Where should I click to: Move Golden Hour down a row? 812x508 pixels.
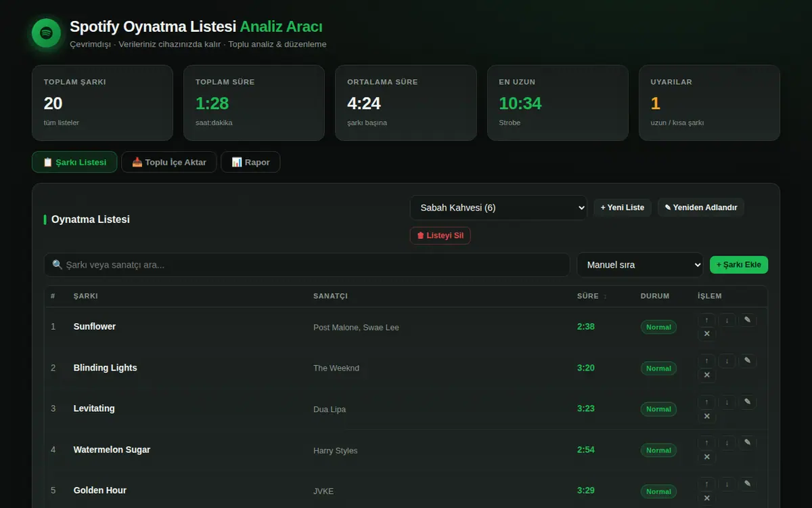coord(727,484)
